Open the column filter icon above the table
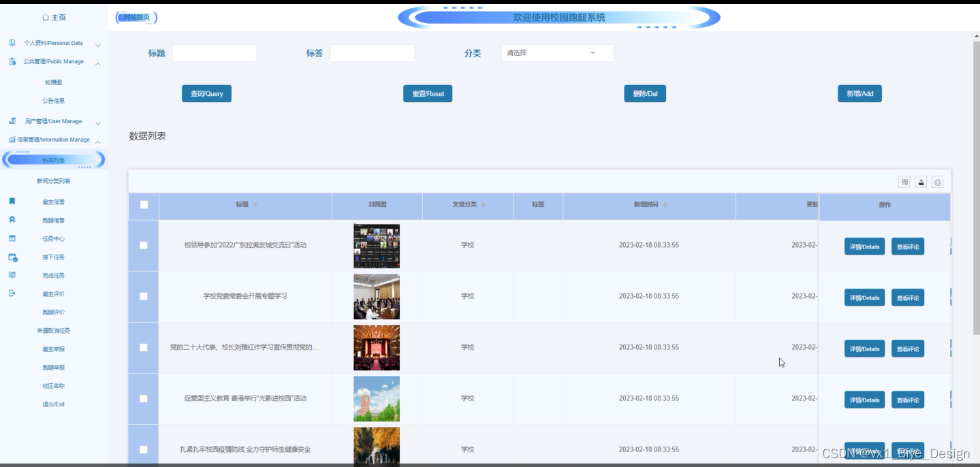The image size is (980, 467). click(904, 182)
